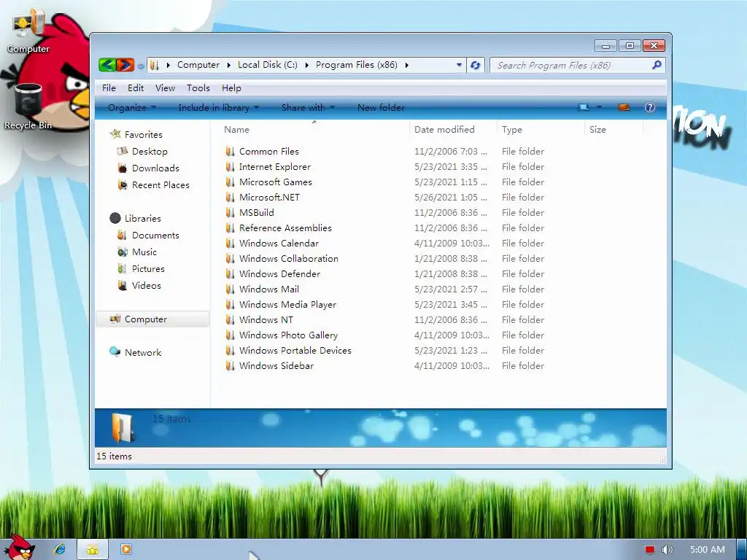Viewport: 747px width, 560px height.
Task: Select Network in the navigation pane
Action: 143,352
